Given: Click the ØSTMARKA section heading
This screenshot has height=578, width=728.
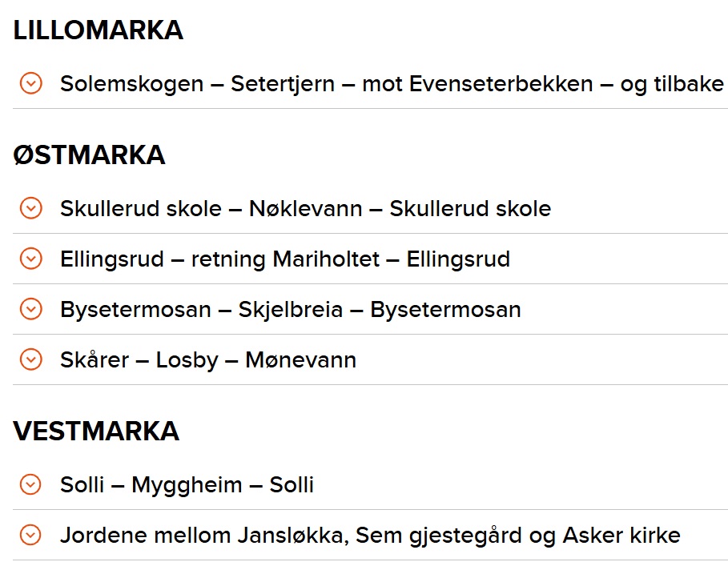Looking at the screenshot, I should click(89, 155).
